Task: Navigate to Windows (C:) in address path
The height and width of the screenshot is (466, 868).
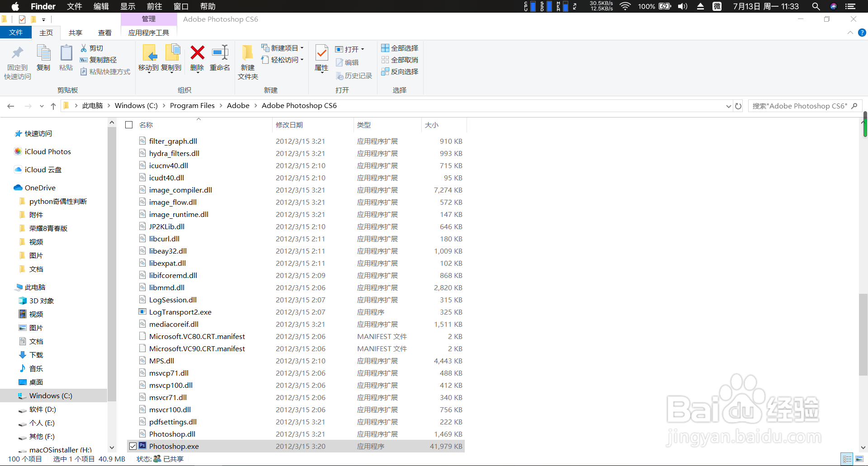Action: click(136, 106)
